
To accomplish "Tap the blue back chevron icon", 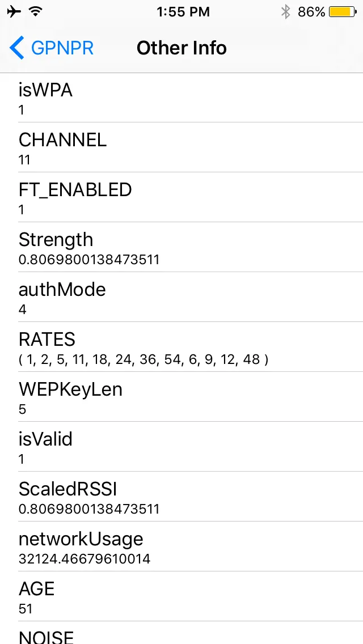I will [17, 48].
